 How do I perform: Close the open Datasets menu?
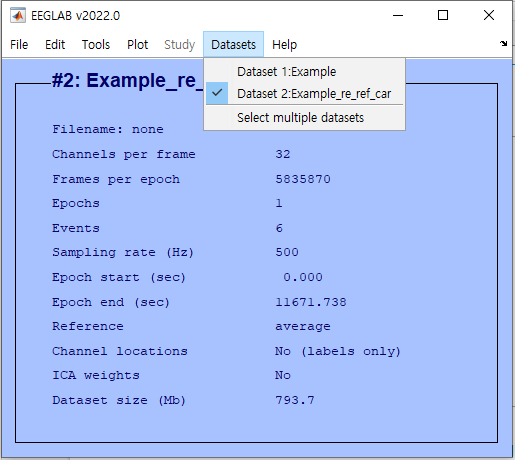(x=233, y=45)
